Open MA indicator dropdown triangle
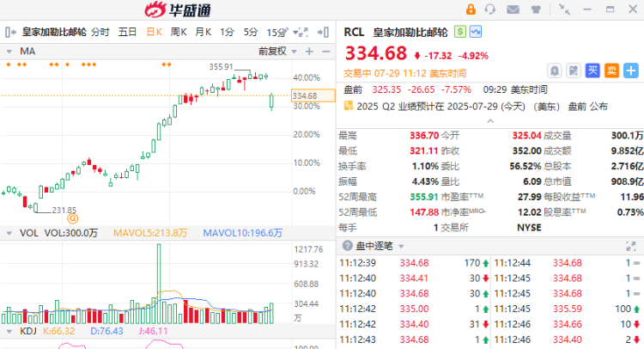This screenshot has height=349, width=644. tap(9, 52)
